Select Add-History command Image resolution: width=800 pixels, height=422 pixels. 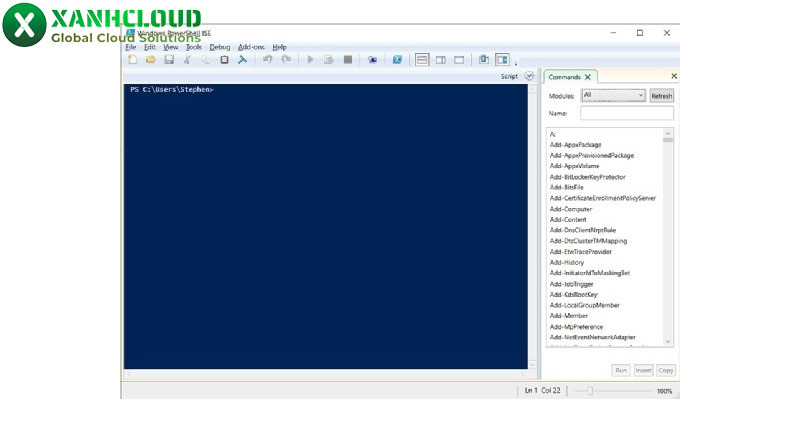coord(567,262)
